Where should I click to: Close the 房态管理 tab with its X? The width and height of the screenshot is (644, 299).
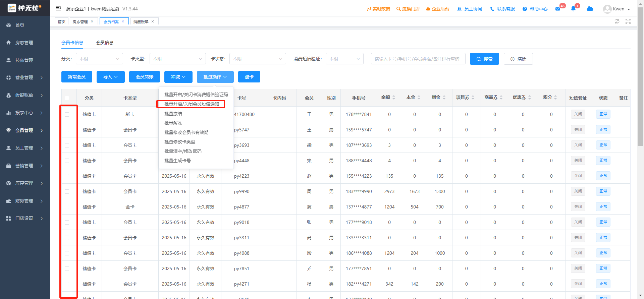pos(92,21)
